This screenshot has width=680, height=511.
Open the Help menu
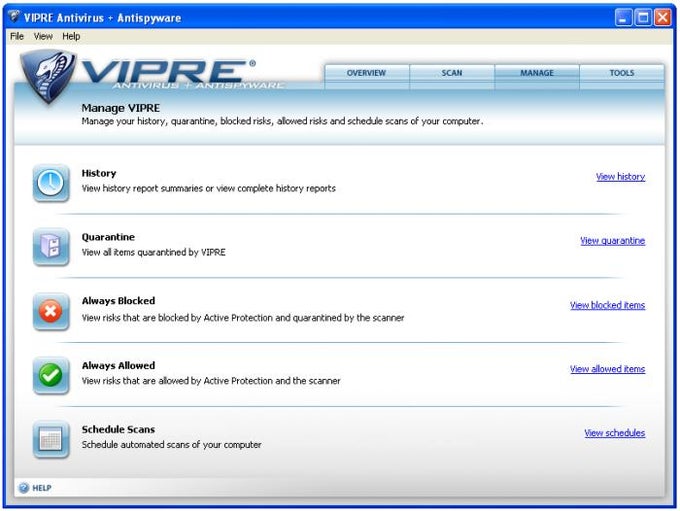(71, 36)
